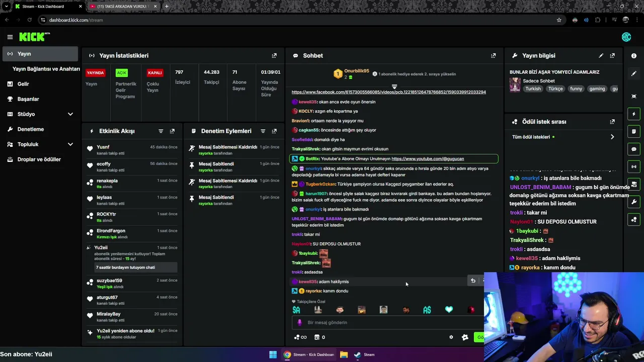Open Yayın Bağlantısı ve Anahtarı
Image resolution: width=644 pixels, height=362 pixels.
(46, 69)
